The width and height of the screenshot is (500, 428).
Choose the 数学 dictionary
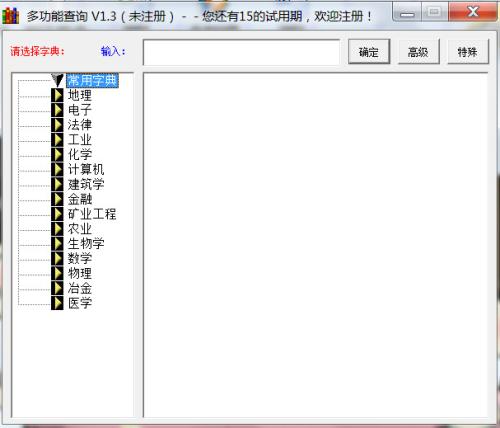click(80, 258)
